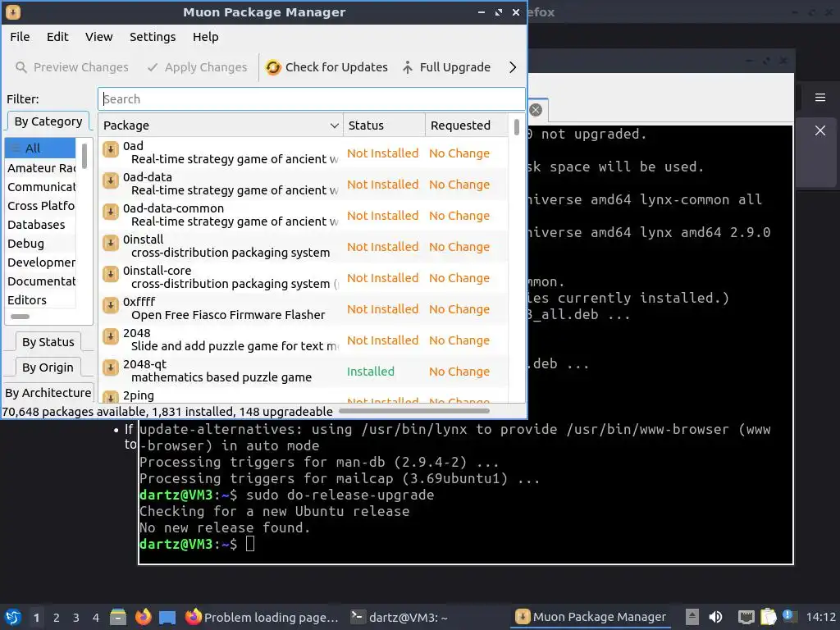
Task: Click the 0ad-data package icon
Action: point(111,180)
